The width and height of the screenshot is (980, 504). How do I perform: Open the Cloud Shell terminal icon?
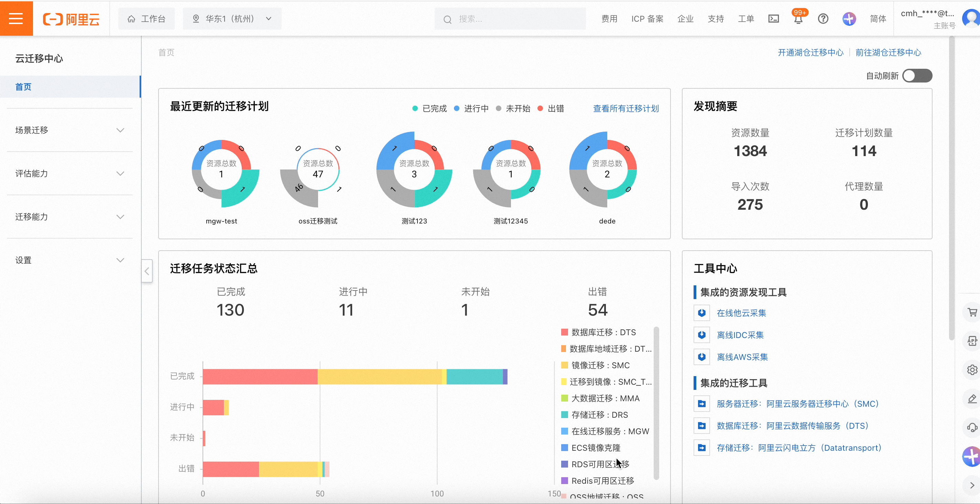coord(773,19)
